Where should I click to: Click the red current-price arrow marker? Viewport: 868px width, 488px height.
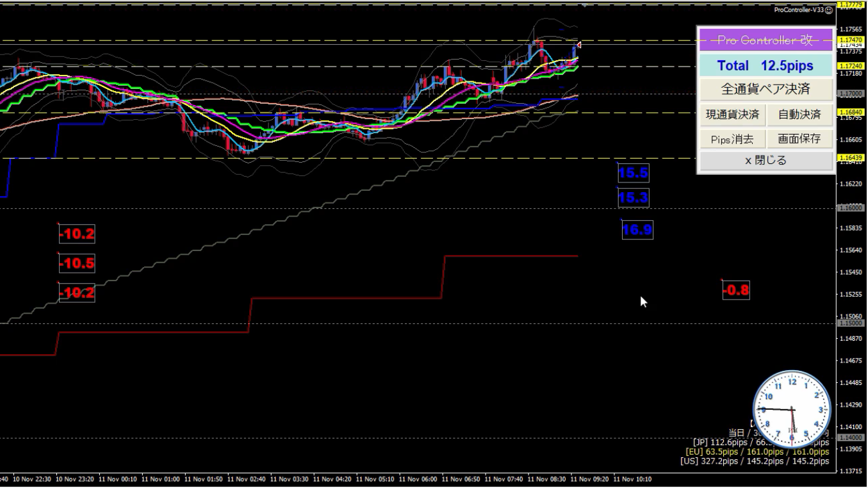pyautogui.click(x=578, y=45)
